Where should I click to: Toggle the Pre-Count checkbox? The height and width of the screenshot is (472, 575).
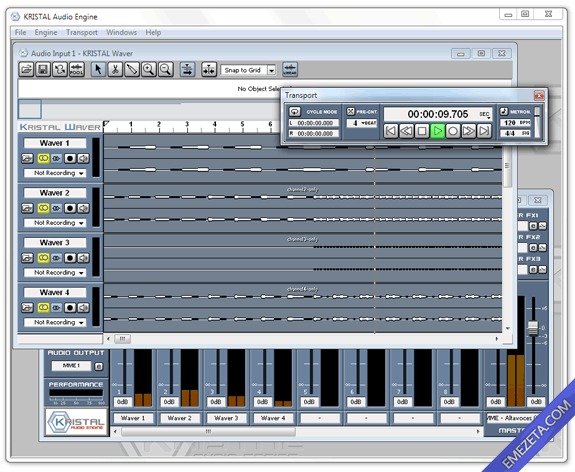click(351, 111)
